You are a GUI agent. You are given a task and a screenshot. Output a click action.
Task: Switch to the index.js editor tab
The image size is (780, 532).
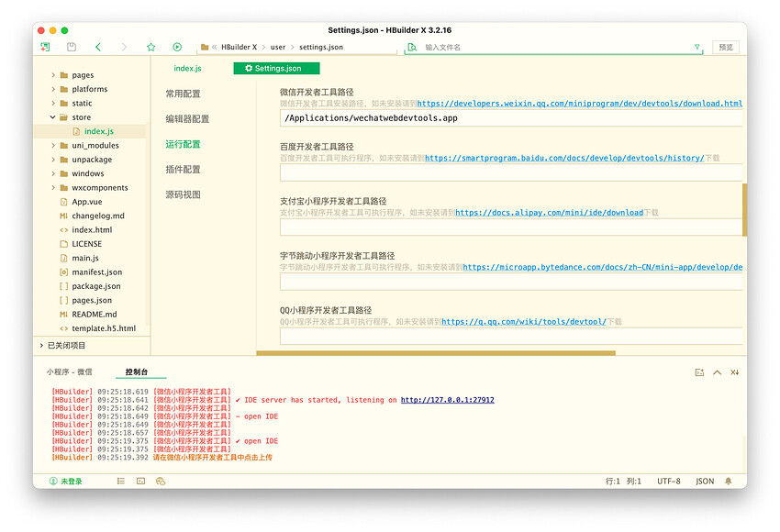coord(187,68)
